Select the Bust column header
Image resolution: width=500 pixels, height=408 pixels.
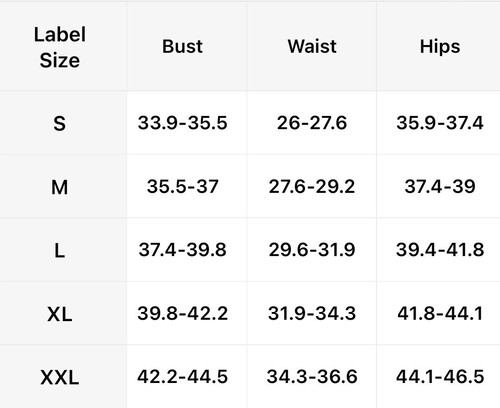182,46
